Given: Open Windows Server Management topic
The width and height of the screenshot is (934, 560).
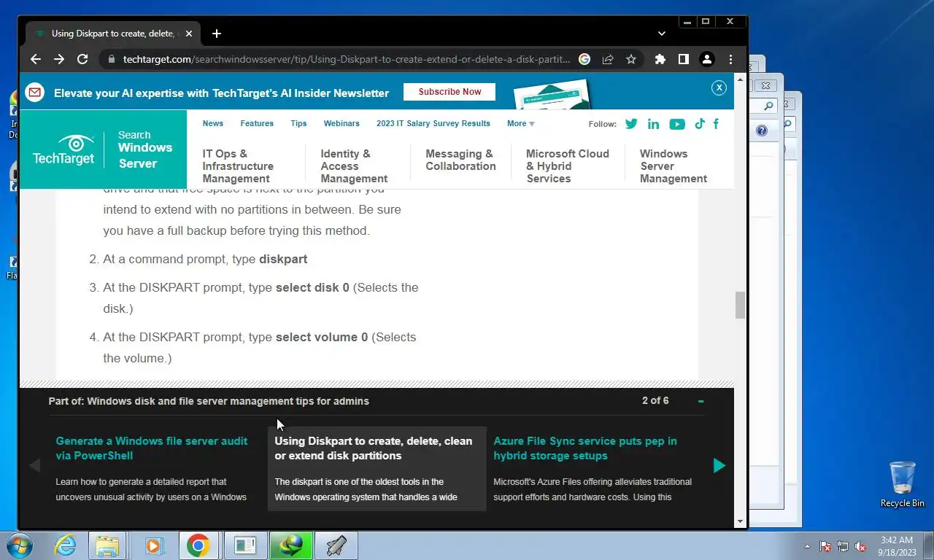Looking at the screenshot, I should click(674, 166).
